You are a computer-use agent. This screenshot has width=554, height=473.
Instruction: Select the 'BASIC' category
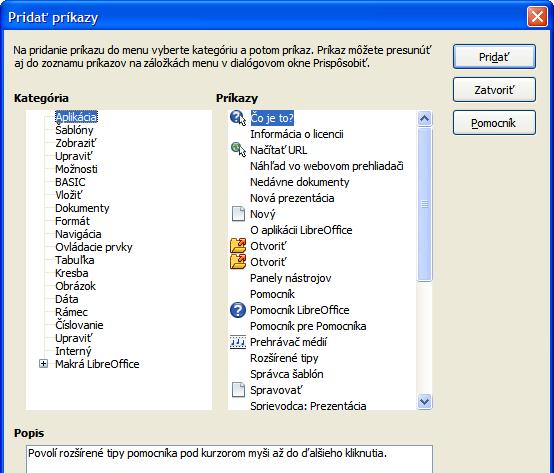(70, 182)
